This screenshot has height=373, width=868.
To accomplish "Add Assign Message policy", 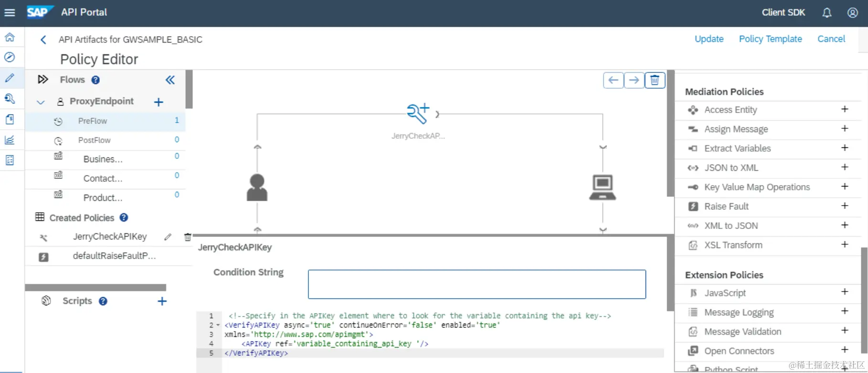I will pos(845,128).
